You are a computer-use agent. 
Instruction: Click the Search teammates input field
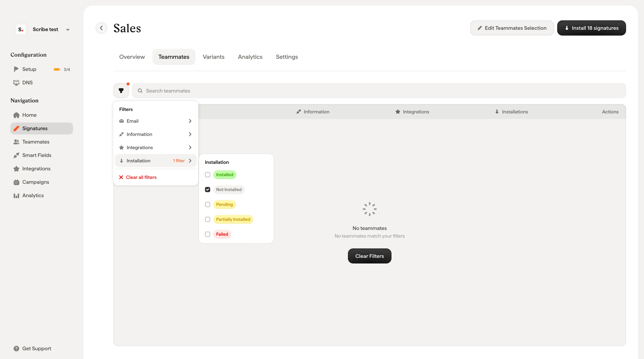(379, 91)
